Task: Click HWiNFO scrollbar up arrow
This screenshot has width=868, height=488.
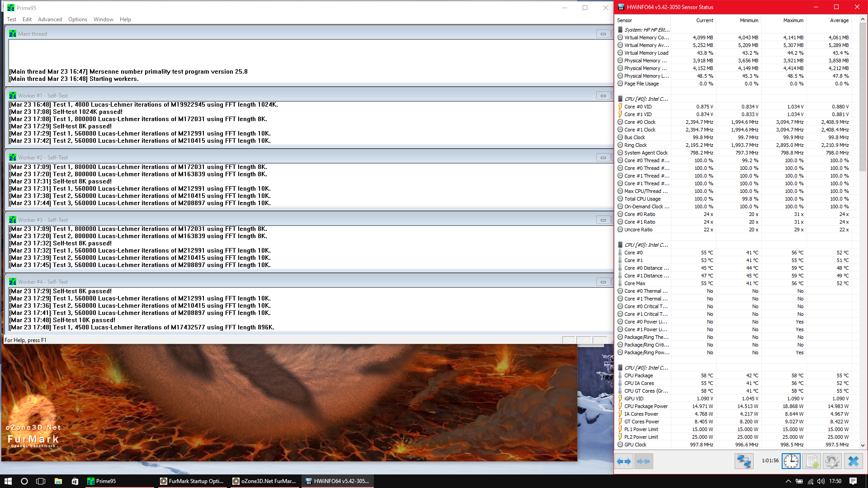Action: (x=863, y=19)
